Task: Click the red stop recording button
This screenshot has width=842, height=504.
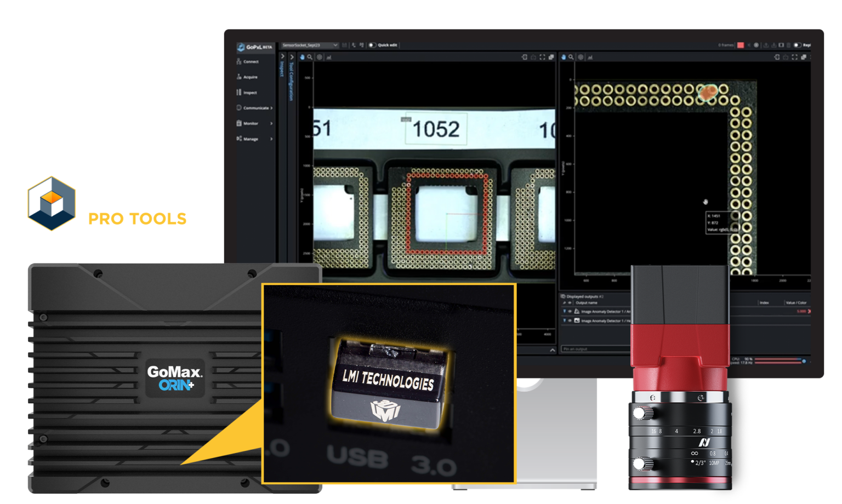Action: (x=741, y=45)
